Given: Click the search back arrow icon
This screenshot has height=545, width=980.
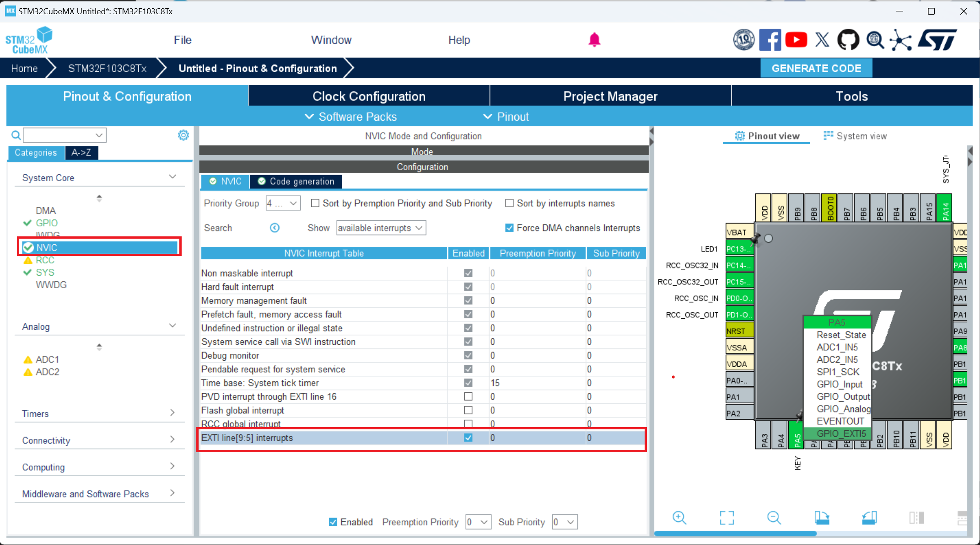Looking at the screenshot, I should [x=275, y=228].
